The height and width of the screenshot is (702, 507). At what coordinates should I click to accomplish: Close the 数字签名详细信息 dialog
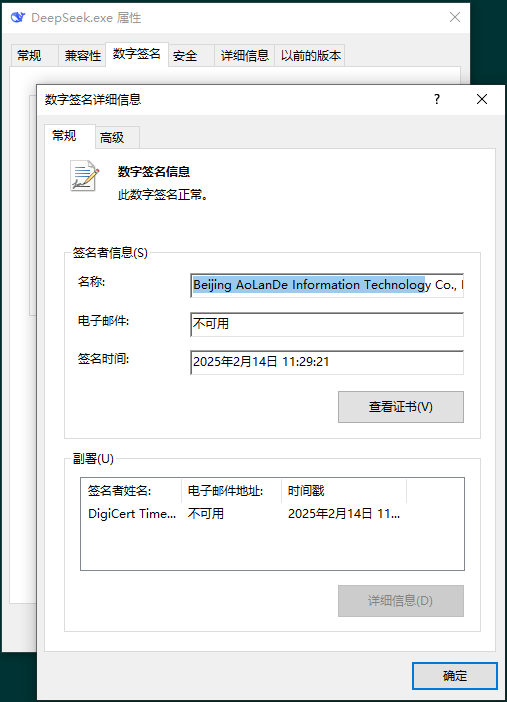(x=482, y=99)
